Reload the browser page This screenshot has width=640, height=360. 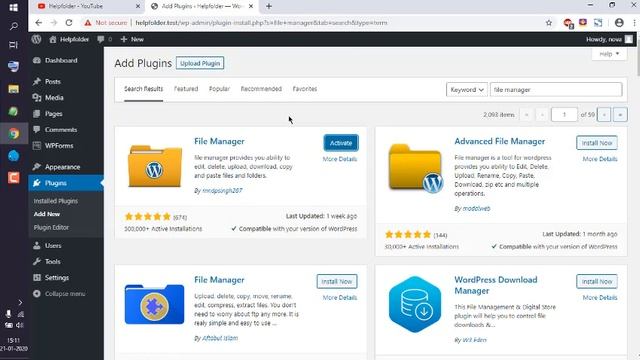69,23
